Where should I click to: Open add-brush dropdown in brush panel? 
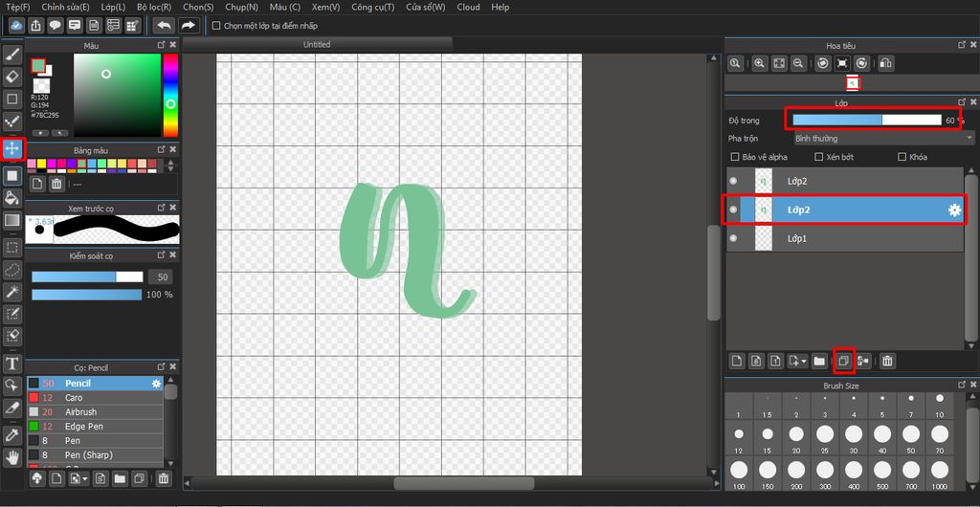[x=85, y=479]
